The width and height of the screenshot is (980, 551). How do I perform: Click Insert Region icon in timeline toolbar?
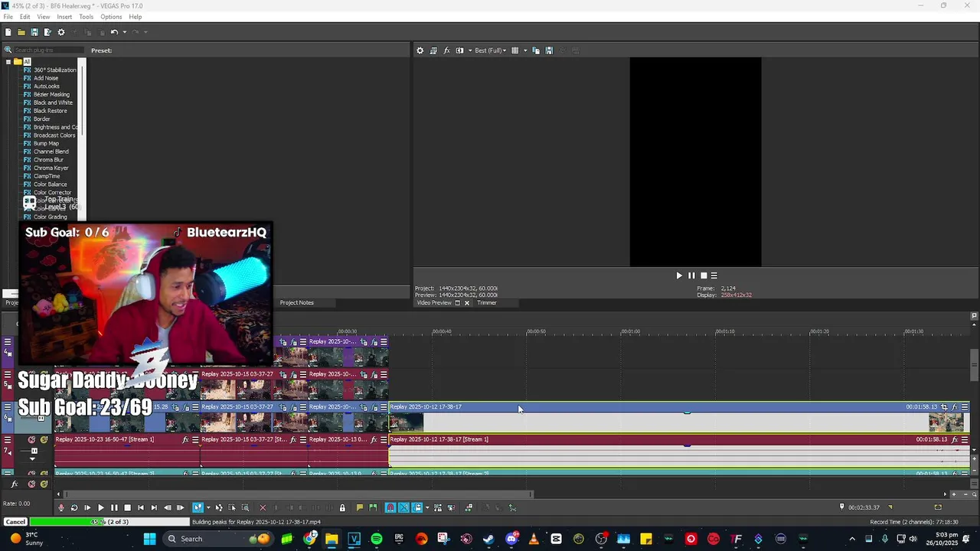click(373, 507)
